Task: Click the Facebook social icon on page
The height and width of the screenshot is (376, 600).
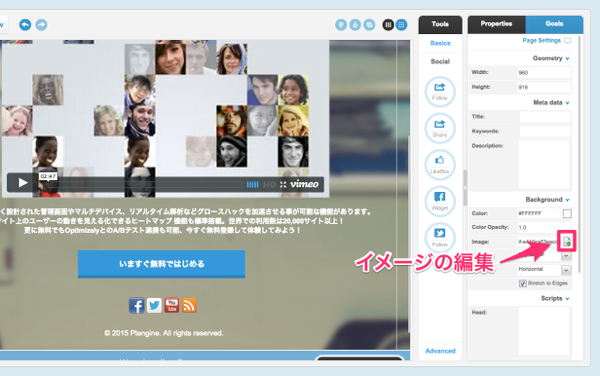Action: pyautogui.click(x=137, y=306)
